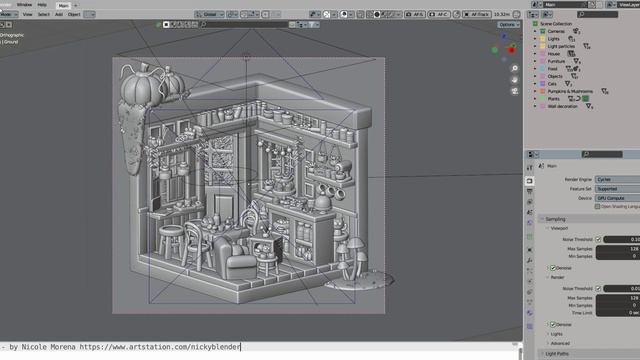The width and height of the screenshot is (640, 360).
Task: Expand the Pumpkins & Mushrooms collection
Action: (535, 91)
